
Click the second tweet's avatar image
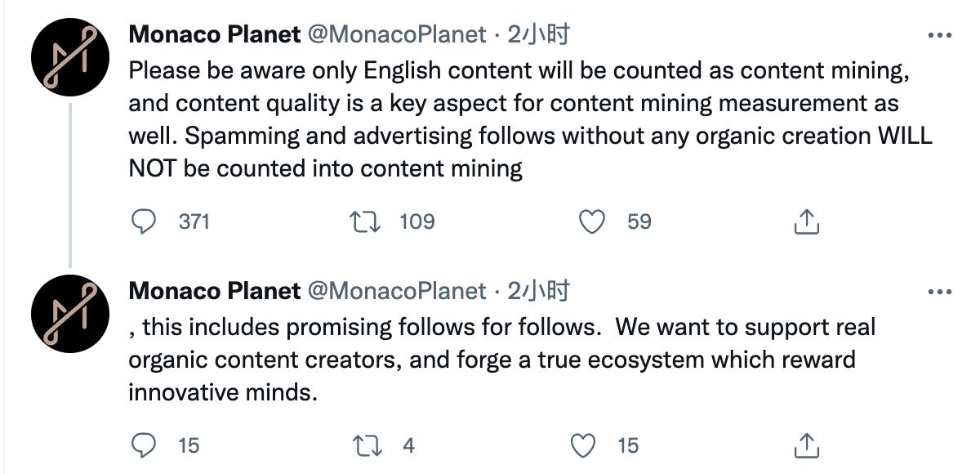70,312
